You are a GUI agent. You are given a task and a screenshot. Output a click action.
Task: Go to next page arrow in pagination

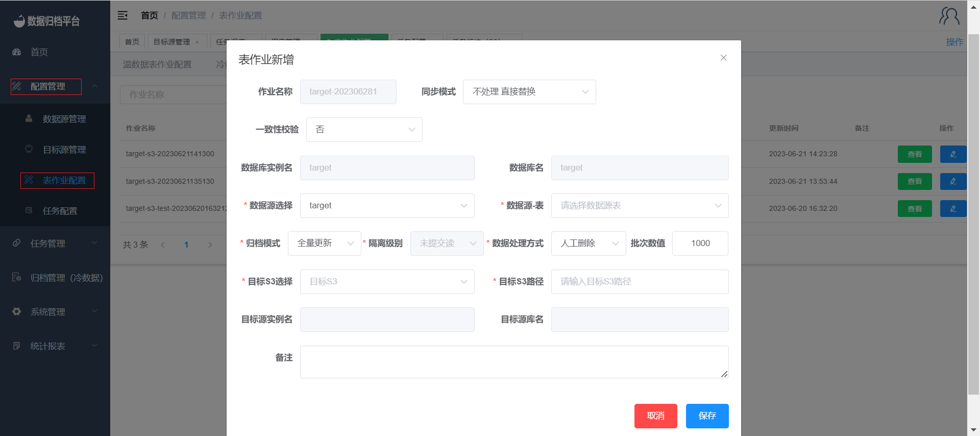tap(210, 245)
